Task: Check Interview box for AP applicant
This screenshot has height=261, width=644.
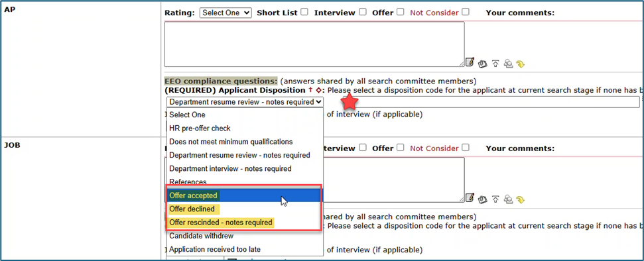Action: point(362,12)
